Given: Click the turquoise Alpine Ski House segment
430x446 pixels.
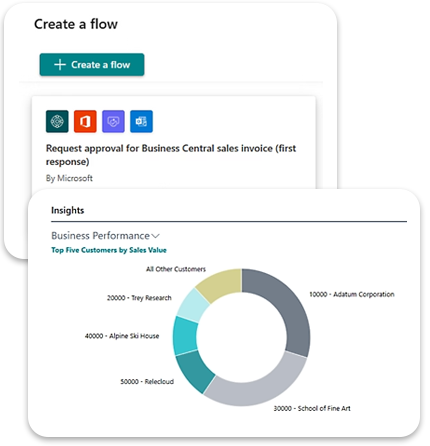Looking at the screenshot, I should pos(185,335).
